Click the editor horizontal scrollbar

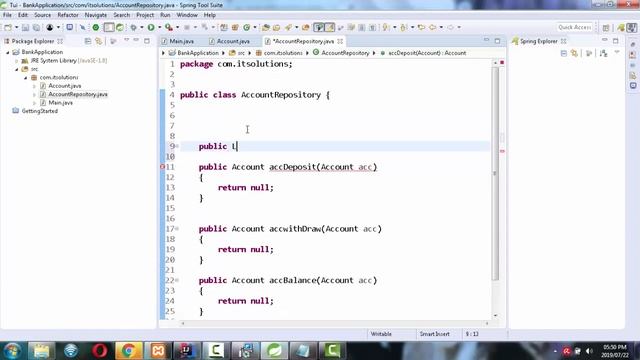[335, 323]
